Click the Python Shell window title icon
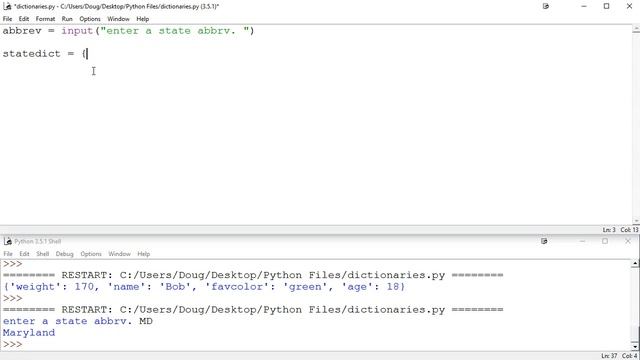Screen dimensions: 640x360 (x=7, y=241)
